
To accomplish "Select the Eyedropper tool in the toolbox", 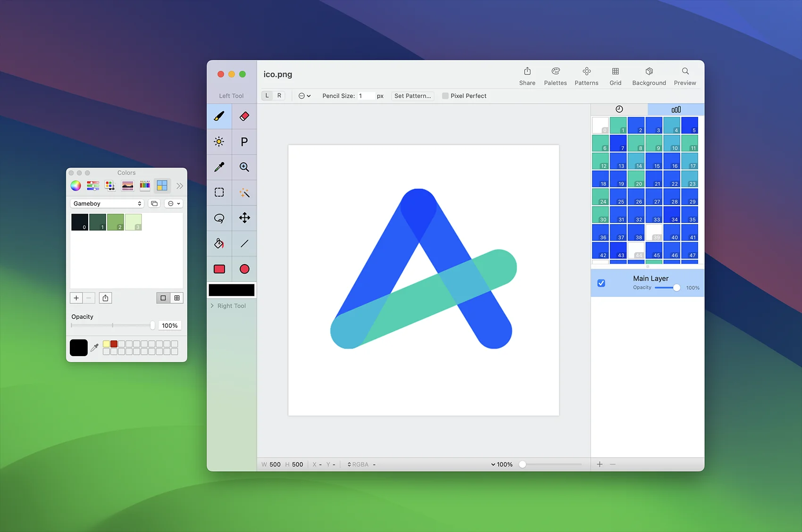I will [x=219, y=167].
